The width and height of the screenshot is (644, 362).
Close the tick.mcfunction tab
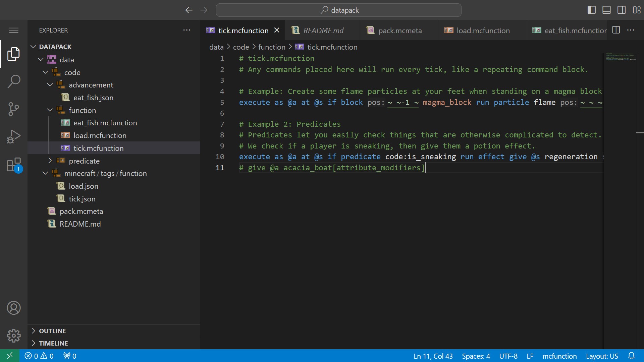point(277,30)
